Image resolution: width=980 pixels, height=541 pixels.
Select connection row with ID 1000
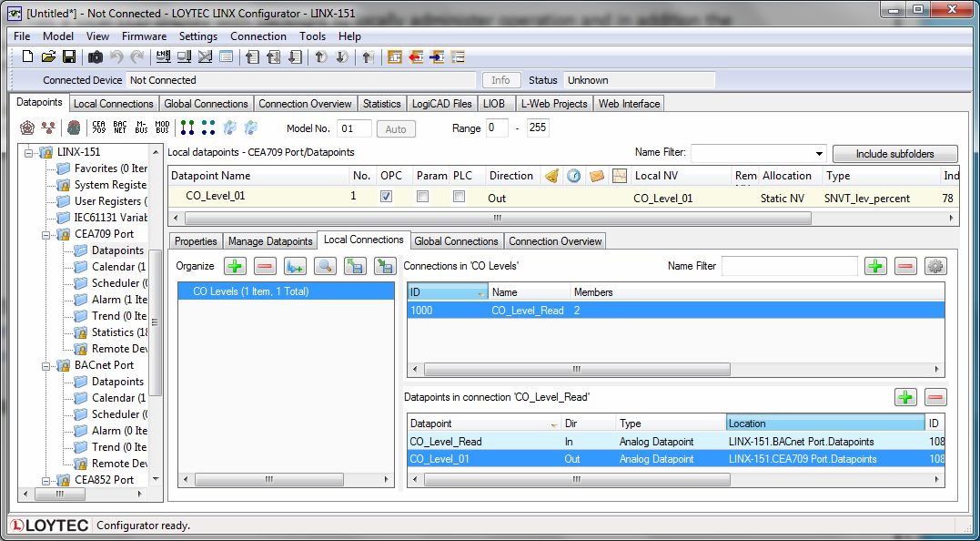[675, 311]
